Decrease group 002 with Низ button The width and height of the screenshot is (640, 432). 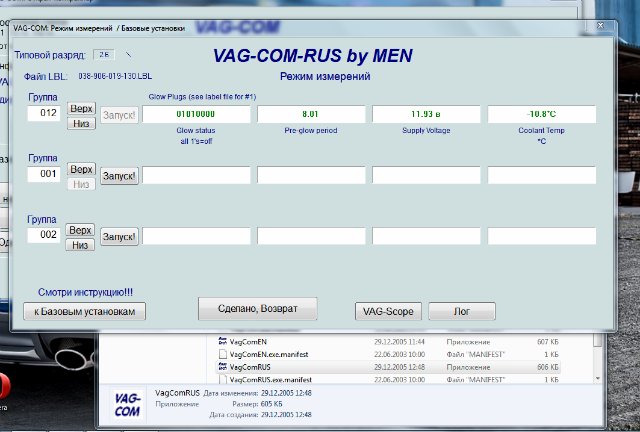[x=80, y=245]
